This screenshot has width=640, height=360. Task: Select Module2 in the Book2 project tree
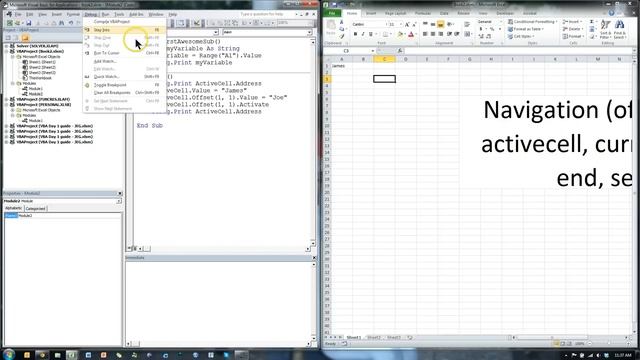click(36, 94)
